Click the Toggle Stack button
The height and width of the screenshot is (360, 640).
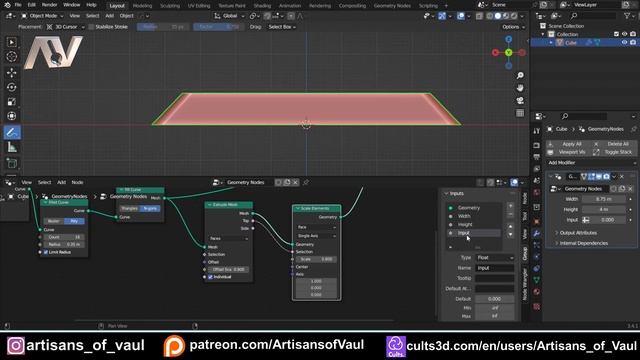click(614, 152)
